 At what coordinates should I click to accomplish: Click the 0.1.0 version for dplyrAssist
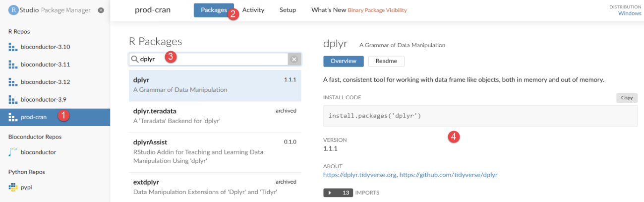290,142
